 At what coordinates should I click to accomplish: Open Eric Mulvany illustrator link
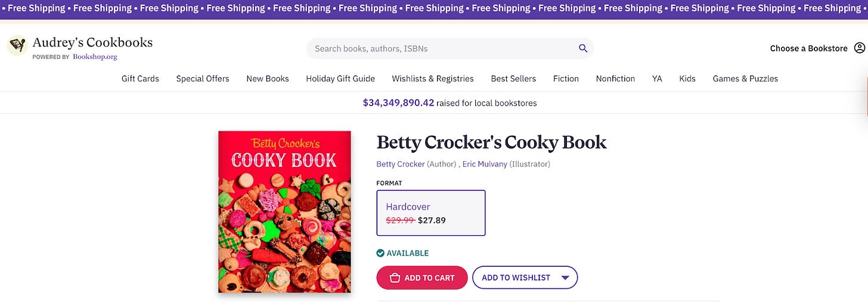(x=485, y=164)
